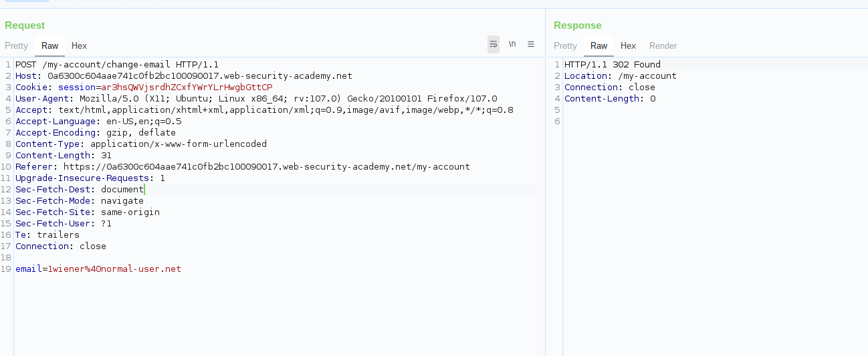Toggle word wrap icon in Request panel

(494, 45)
